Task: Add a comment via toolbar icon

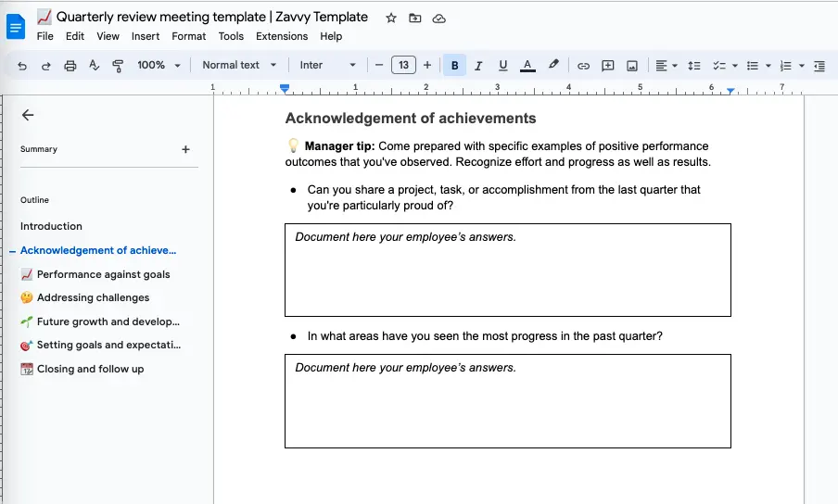Action: [x=608, y=66]
